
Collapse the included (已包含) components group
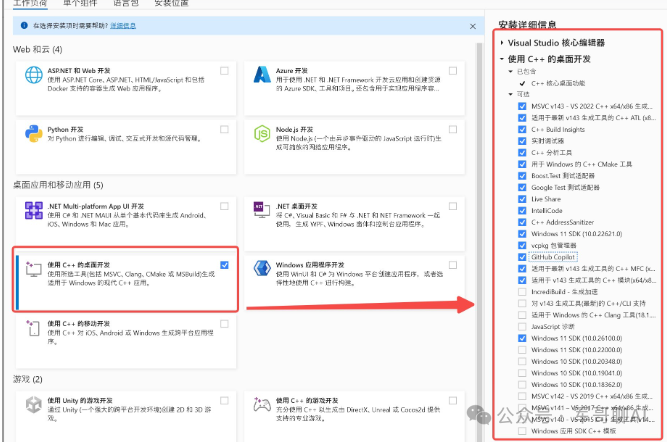pos(510,71)
